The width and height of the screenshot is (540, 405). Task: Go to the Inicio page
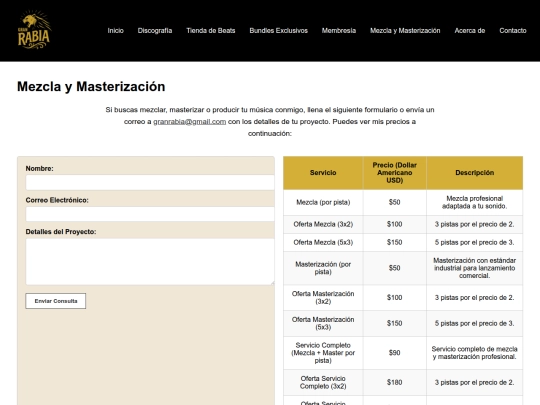(115, 31)
